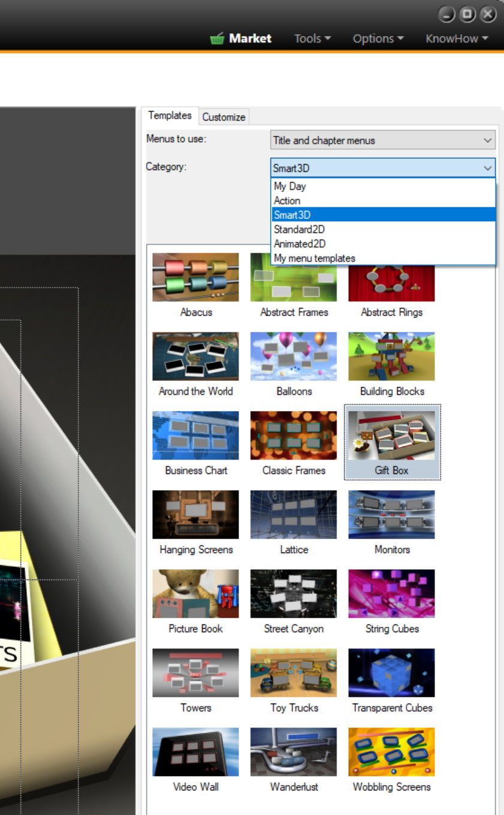Screen dimensions: 504x815
Task: Select My menu templates category option
Action: click(x=315, y=258)
